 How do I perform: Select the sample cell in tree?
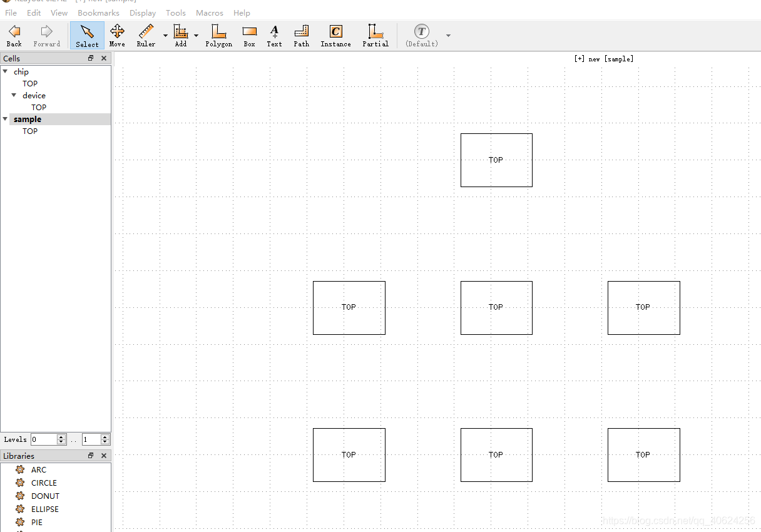[x=28, y=119]
